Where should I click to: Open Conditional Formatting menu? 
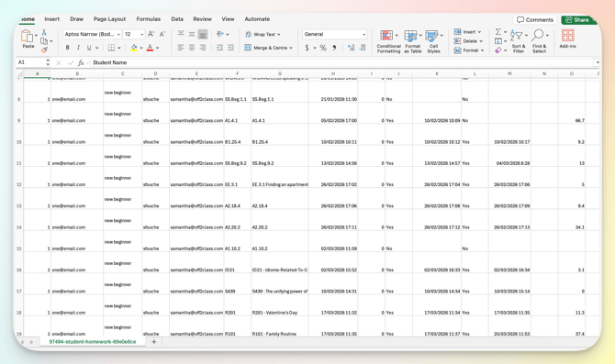(x=388, y=41)
